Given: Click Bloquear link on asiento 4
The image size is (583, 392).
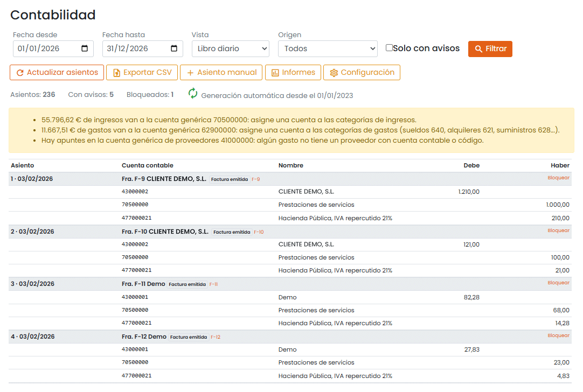Looking at the screenshot, I should pos(558,335).
